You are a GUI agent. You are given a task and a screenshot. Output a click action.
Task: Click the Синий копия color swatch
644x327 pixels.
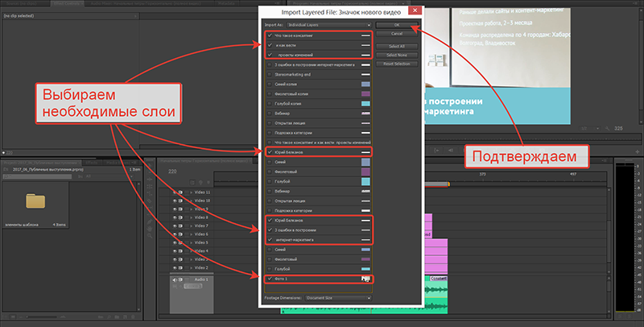pyautogui.click(x=365, y=84)
